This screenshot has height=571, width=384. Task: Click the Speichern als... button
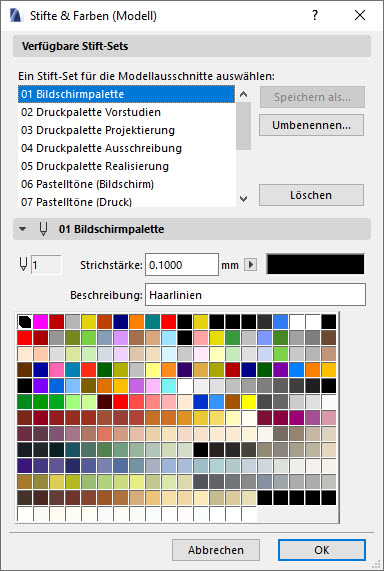pyautogui.click(x=312, y=97)
